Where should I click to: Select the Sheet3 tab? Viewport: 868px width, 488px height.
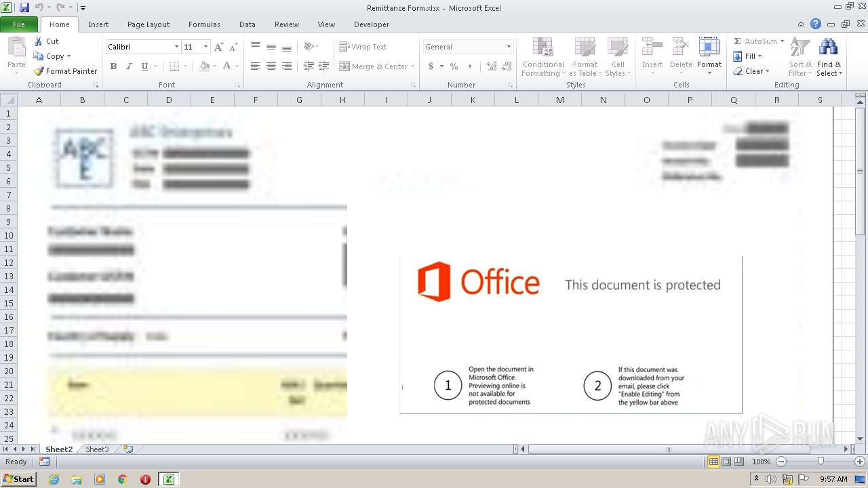tap(97, 449)
